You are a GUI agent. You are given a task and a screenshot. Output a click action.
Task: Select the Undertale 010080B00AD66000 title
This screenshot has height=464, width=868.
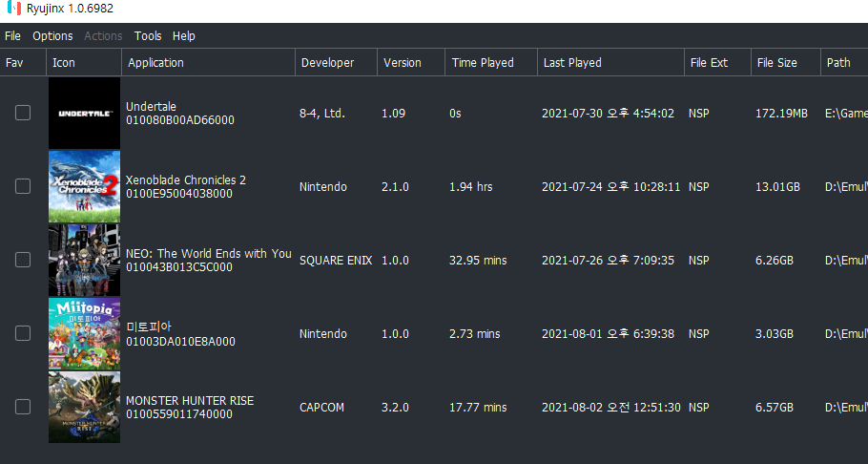[180, 113]
